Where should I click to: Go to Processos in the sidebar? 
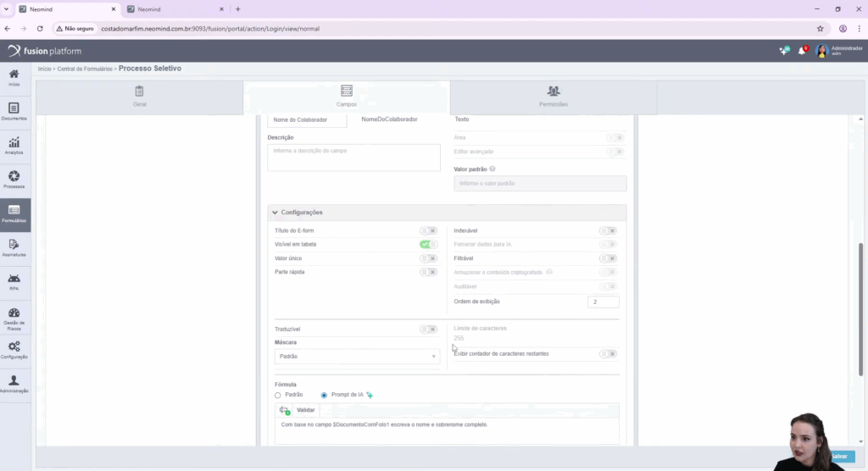[x=14, y=179]
